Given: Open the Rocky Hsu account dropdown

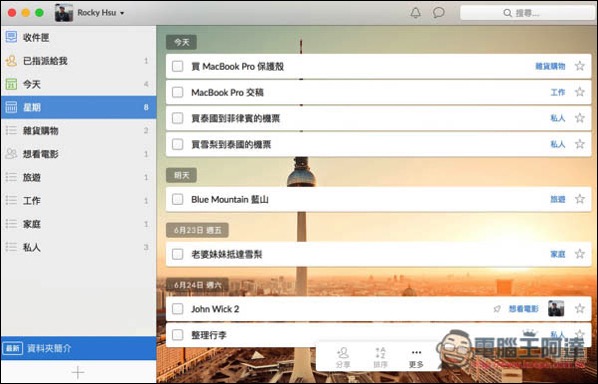Looking at the screenshot, I should coord(101,13).
